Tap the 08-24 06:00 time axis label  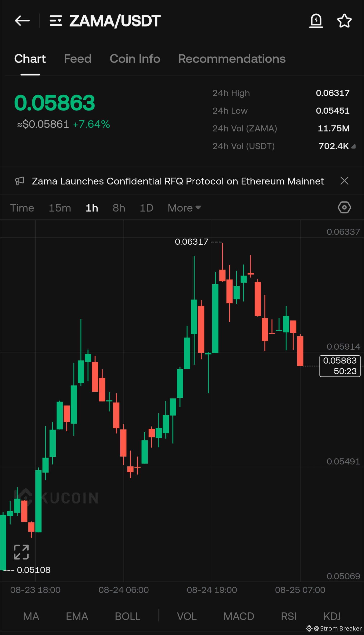pyautogui.click(x=124, y=590)
